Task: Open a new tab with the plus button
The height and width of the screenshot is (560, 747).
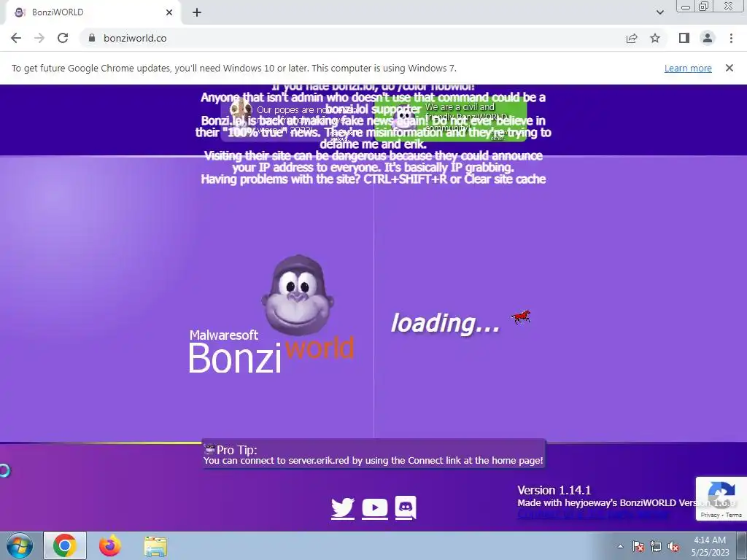Action: pyautogui.click(x=197, y=12)
